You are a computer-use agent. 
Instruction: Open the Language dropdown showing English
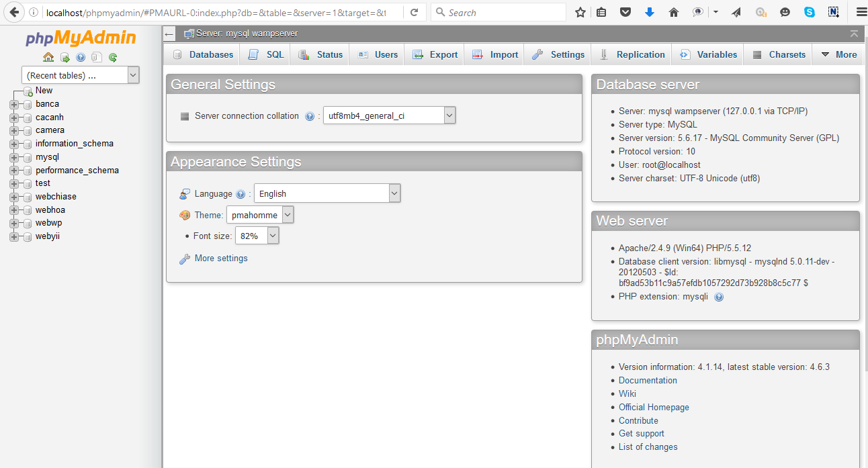(x=327, y=193)
